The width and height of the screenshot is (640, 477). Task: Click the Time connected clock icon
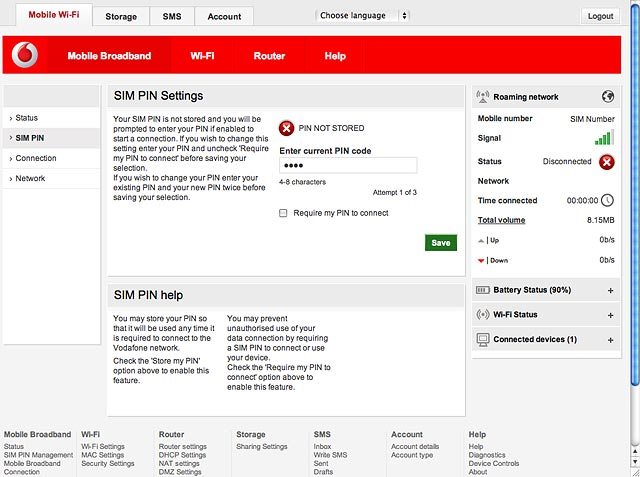608,200
